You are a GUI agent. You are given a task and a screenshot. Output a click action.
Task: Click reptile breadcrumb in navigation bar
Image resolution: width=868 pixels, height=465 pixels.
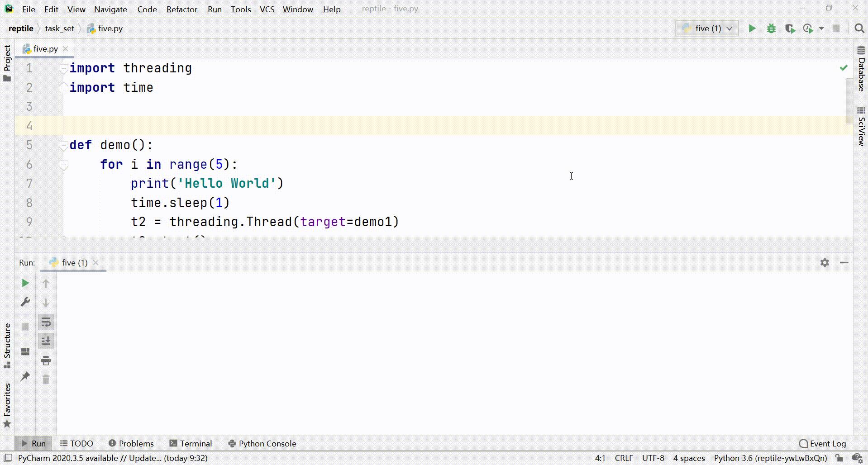21,28
